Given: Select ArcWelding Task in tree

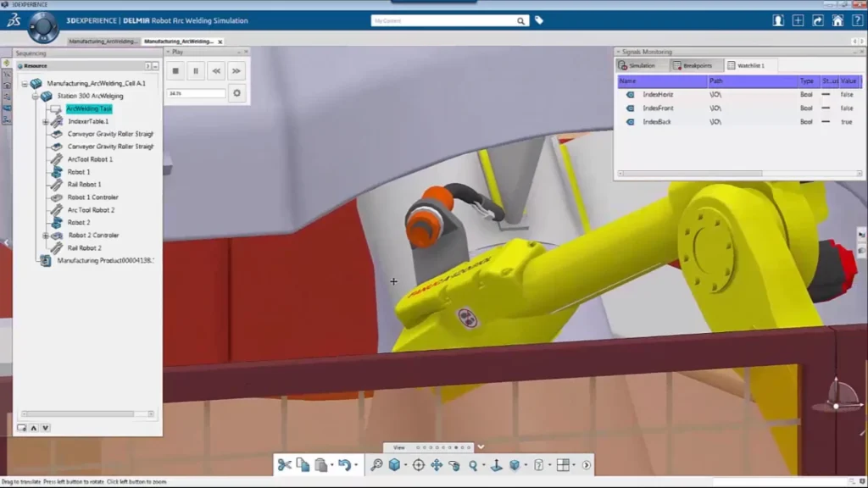Looking at the screenshot, I should [x=89, y=108].
